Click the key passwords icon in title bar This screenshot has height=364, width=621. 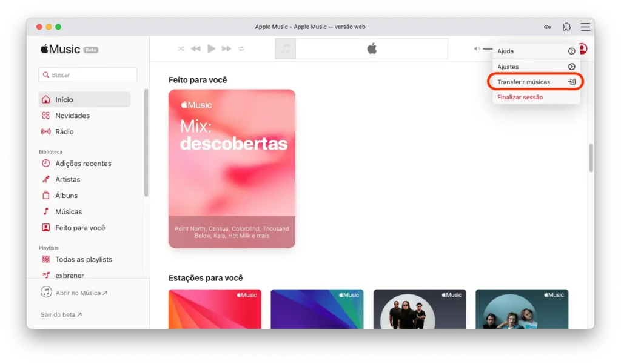coord(548,27)
